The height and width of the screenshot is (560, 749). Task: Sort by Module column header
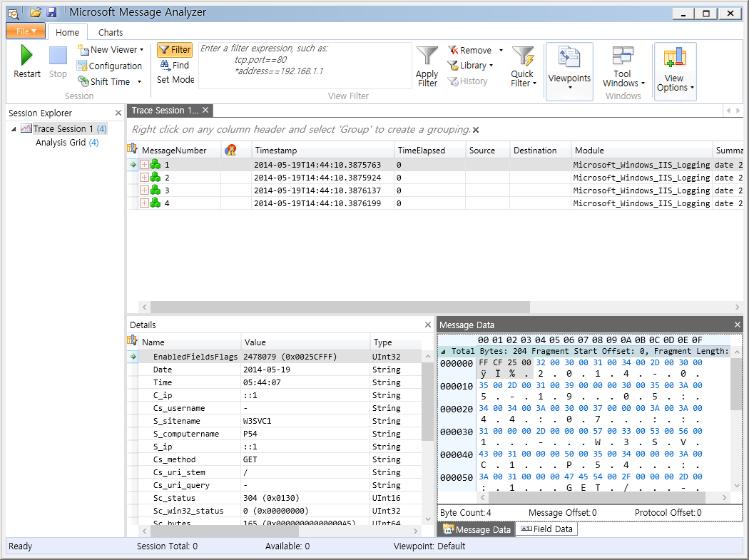click(641, 150)
